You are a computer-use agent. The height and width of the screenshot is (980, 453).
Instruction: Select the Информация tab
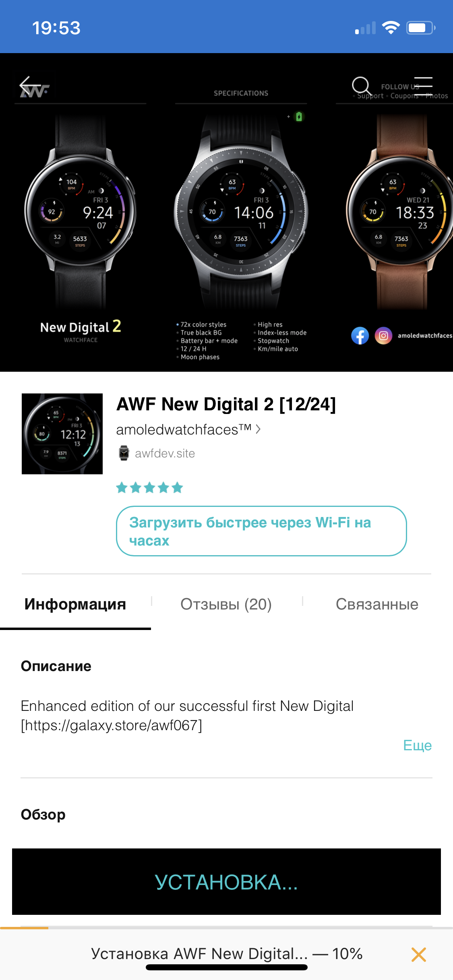click(75, 604)
